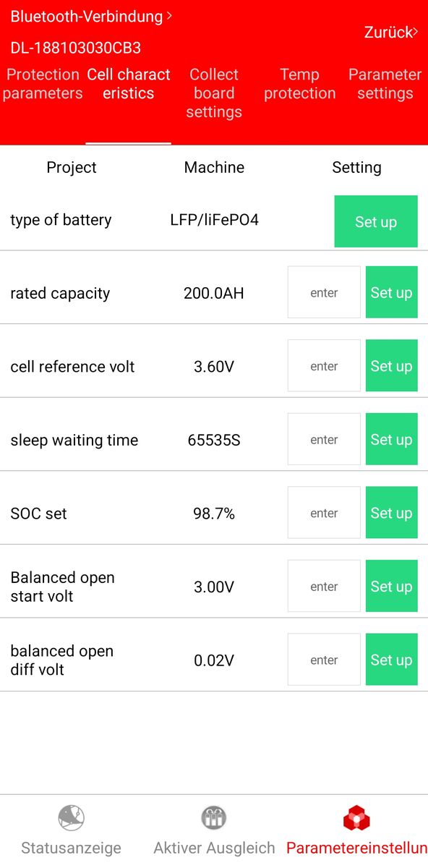Viewport: 428px width, 868px height.
Task: Focus the rated capacity enter field
Action: [x=324, y=292]
